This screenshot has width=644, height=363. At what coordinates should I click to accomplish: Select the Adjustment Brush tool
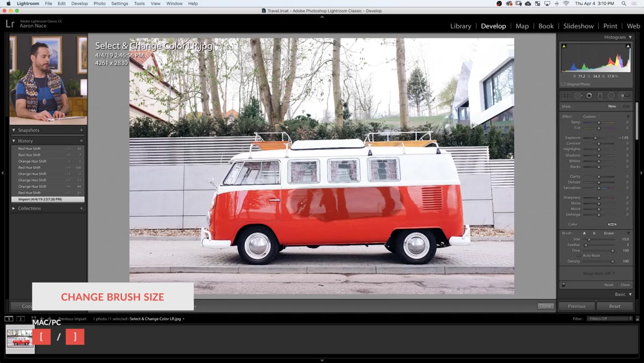(625, 96)
